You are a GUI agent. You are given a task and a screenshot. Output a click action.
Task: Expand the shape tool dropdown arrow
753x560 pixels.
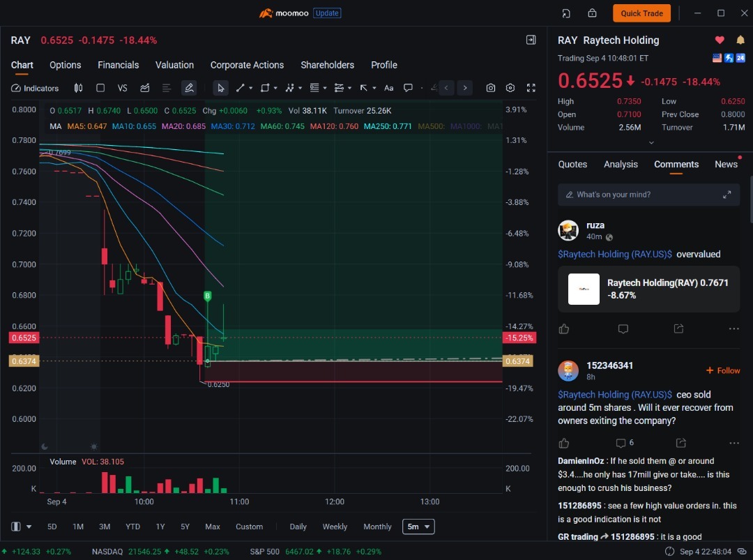[275, 88]
